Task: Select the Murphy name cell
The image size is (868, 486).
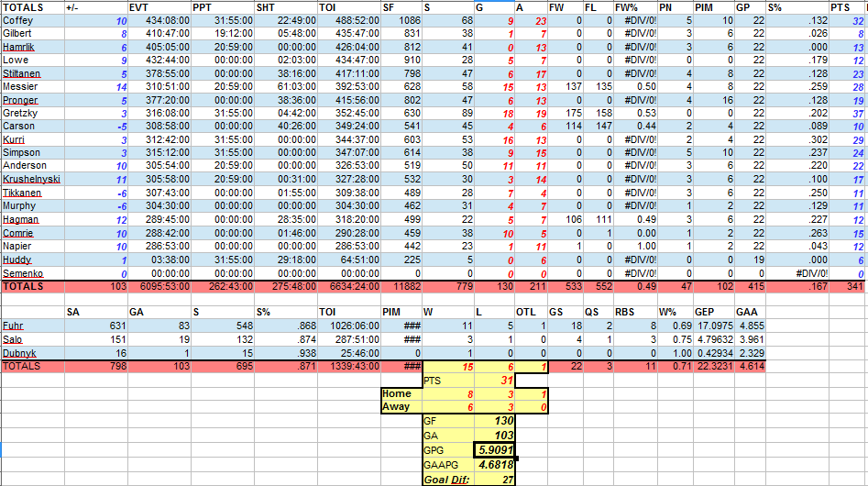Action: coord(33,206)
